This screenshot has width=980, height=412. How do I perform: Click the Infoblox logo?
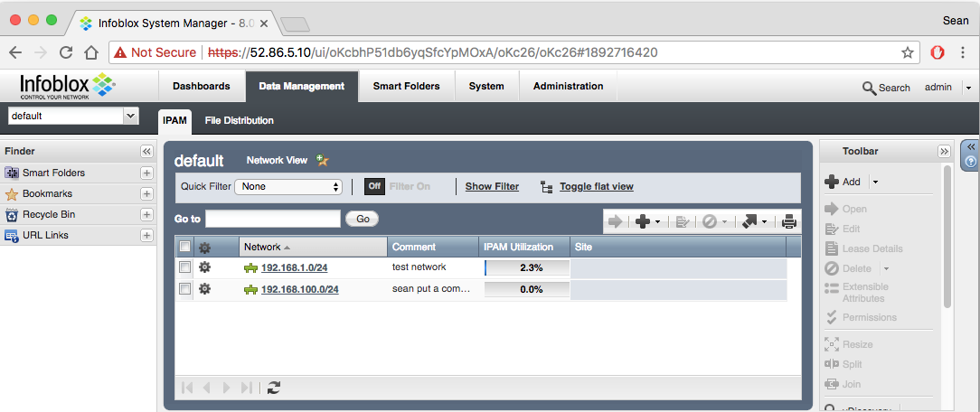pos(68,86)
